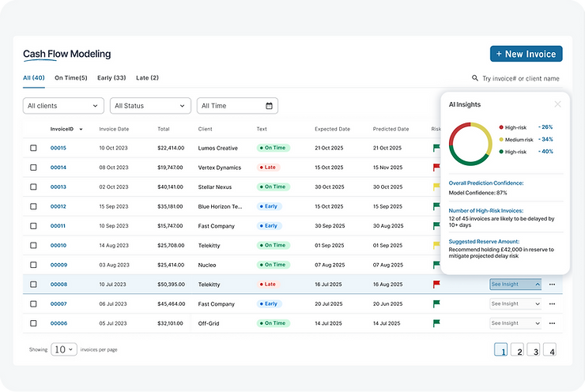
Task: Open the three-dot menu for invoice 00006
Action: pyautogui.click(x=552, y=323)
